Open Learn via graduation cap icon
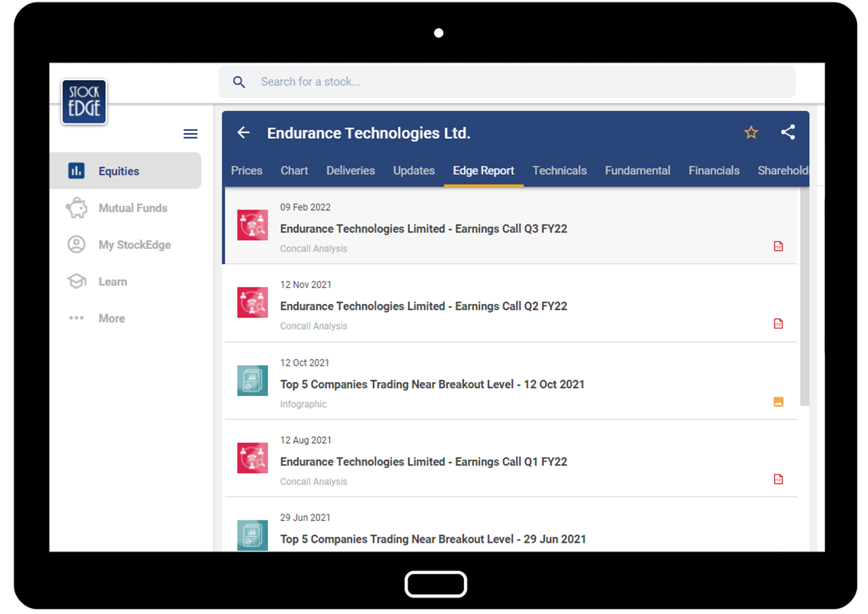The height and width of the screenshot is (614, 868). tap(77, 281)
